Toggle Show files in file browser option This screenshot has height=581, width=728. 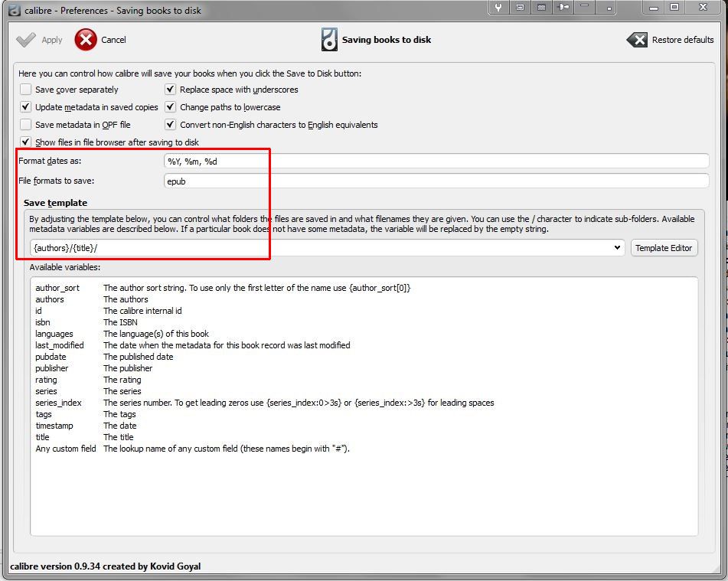pyautogui.click(x=26, y=142)
